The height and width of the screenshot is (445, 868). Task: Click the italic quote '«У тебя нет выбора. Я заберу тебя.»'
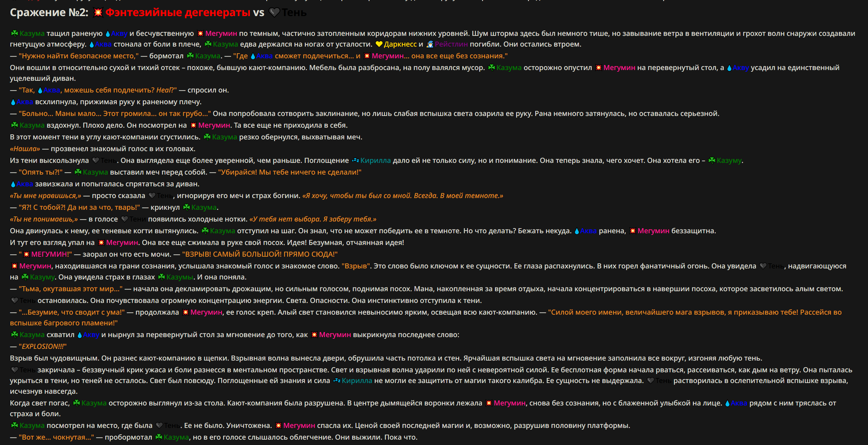313,219
